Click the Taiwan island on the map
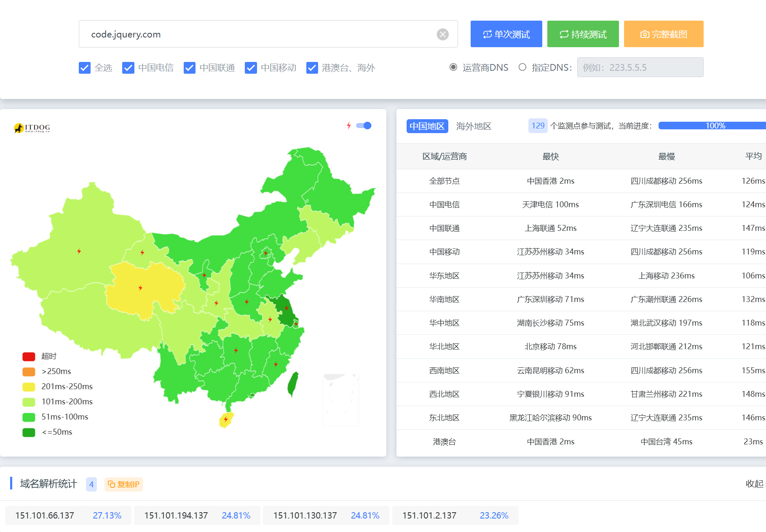 pyautogui.click(x=293, y=384)
